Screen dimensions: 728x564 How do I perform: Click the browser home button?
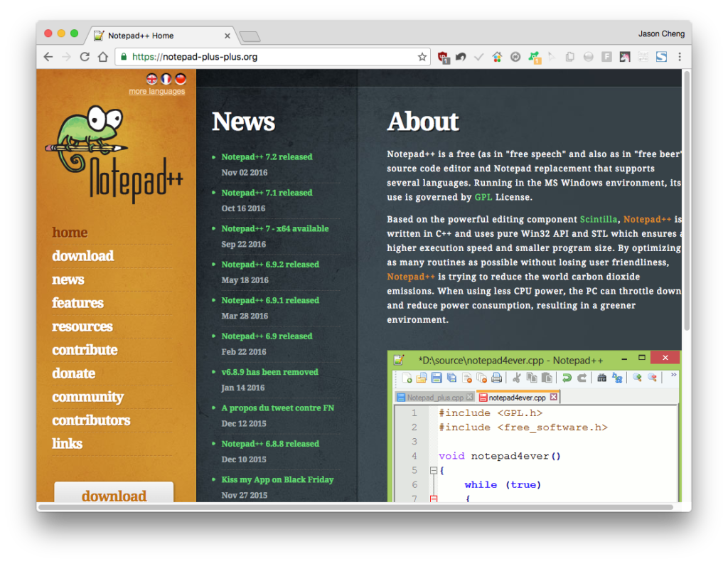point(102,57)
